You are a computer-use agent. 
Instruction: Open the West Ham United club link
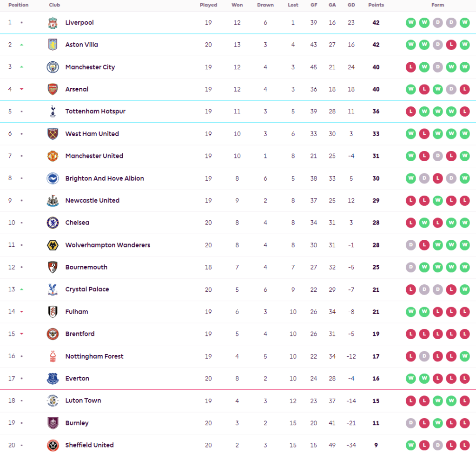(x=92, y=134)
